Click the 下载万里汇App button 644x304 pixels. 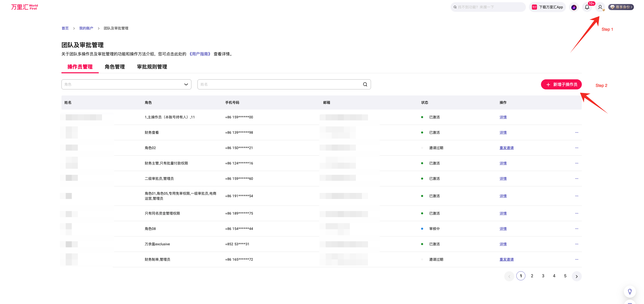pyautogui.click(x=547, y=7)
